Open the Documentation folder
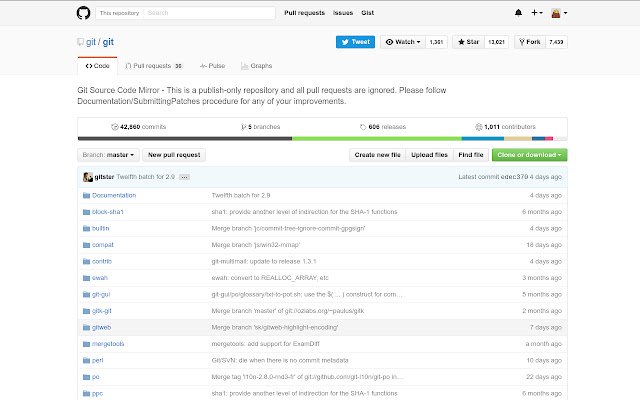640x400 pixels. pos(114,196)
